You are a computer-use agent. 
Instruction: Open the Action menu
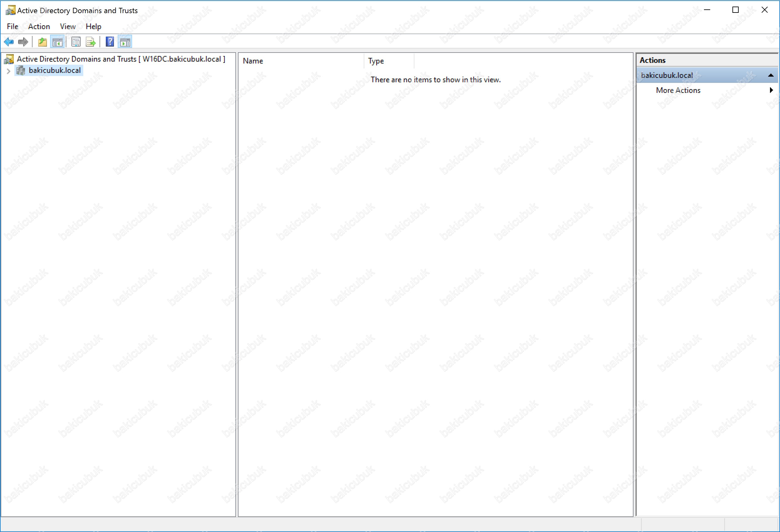coord(39,27)
